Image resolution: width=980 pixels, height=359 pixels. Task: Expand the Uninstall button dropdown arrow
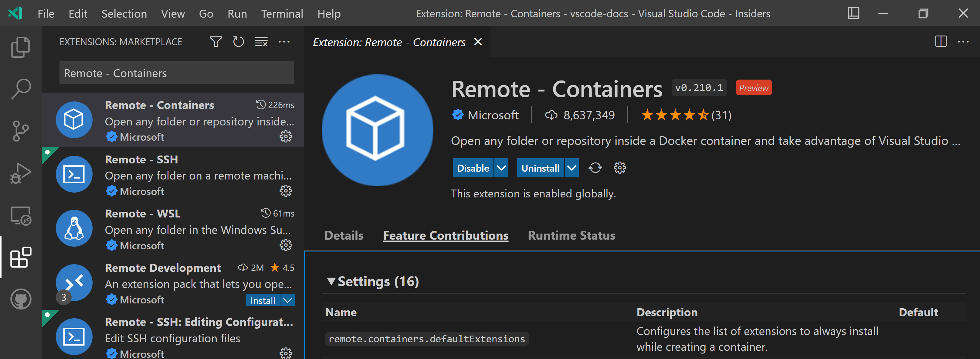click(572, 168)
